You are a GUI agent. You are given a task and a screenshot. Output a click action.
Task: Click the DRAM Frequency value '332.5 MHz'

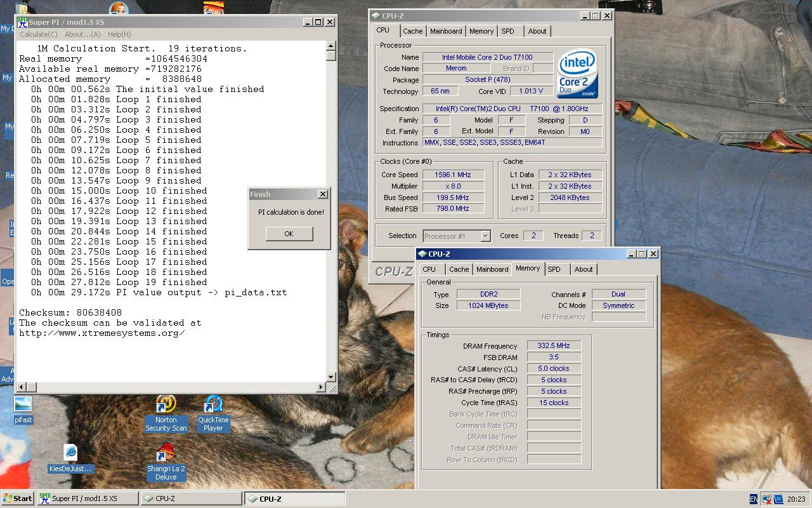[554, 346]
